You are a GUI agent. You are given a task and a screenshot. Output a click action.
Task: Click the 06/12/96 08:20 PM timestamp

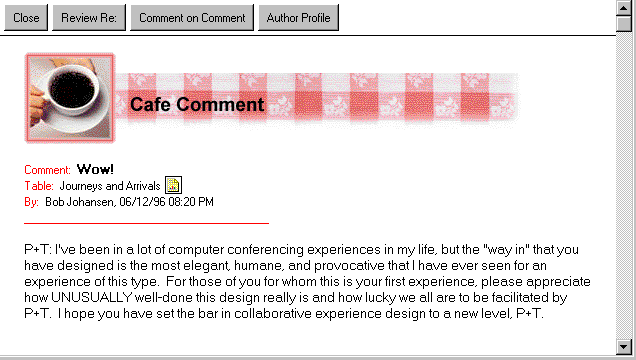point(166,202)
